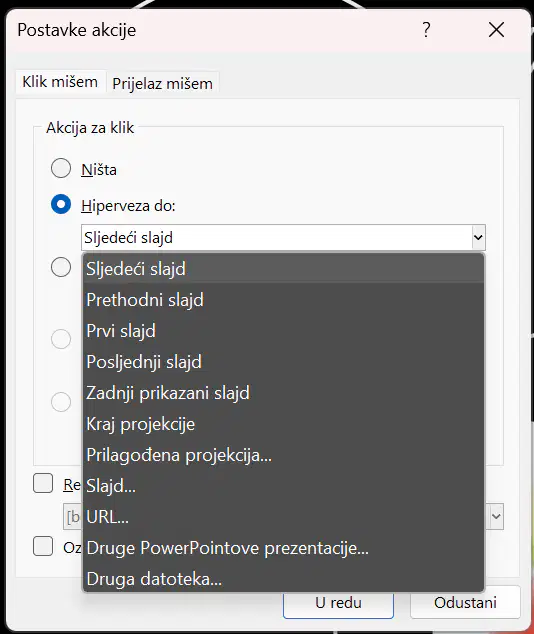Image resolution: width=534 pixels, height=634 pixels.
Task: Switch to the Prijelaz mišem tab
Action: 163,84
